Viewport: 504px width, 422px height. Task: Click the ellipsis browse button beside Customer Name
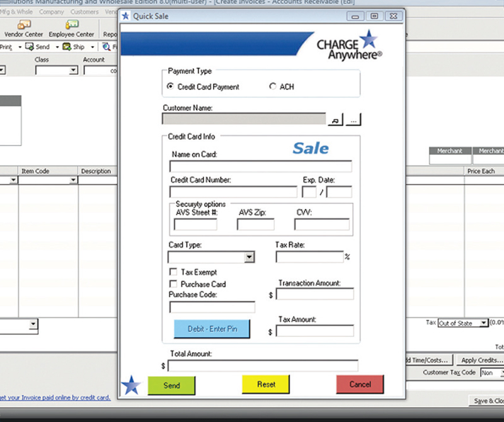pos(353,120)
